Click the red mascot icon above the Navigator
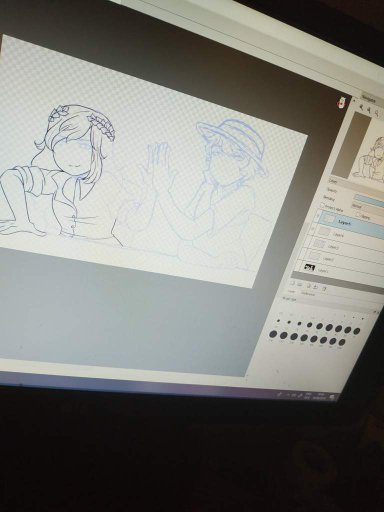 pyautogui.click(x=341, y=102)
